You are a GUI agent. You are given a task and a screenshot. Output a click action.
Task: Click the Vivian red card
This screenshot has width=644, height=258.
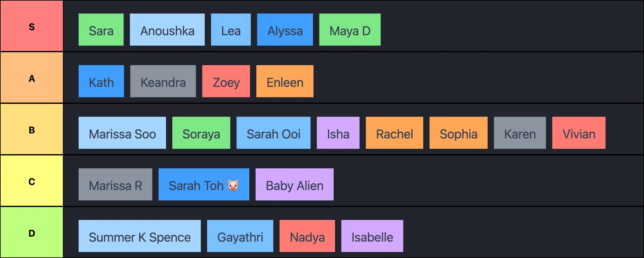(579, 133)
